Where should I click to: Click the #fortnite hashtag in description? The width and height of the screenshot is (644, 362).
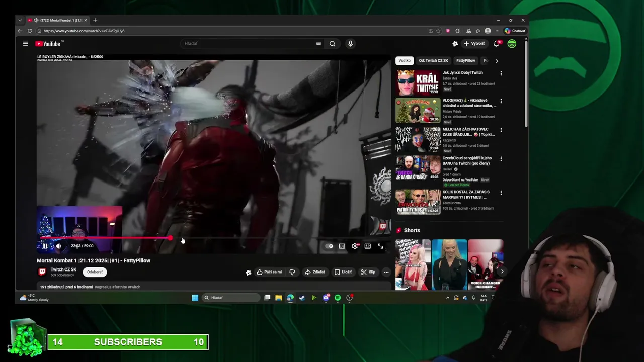pyautogui.click(x=118, y=287)
